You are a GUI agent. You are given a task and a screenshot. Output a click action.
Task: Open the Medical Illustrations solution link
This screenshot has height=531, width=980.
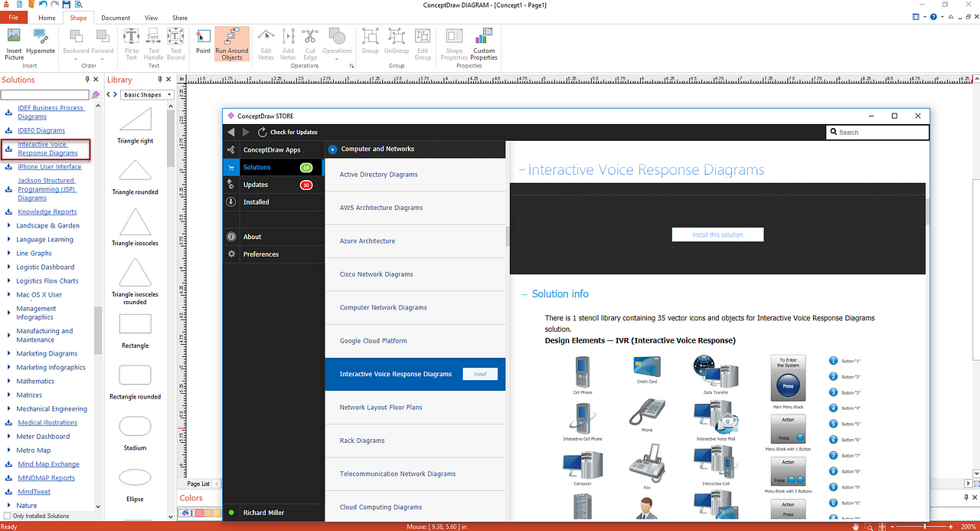[x=47, y=423]
